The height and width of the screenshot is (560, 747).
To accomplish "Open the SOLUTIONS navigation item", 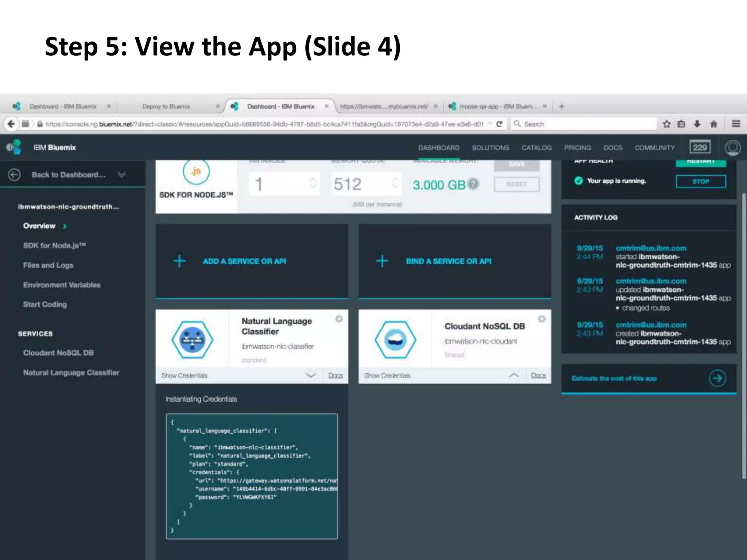I will [x=491, y=148].
